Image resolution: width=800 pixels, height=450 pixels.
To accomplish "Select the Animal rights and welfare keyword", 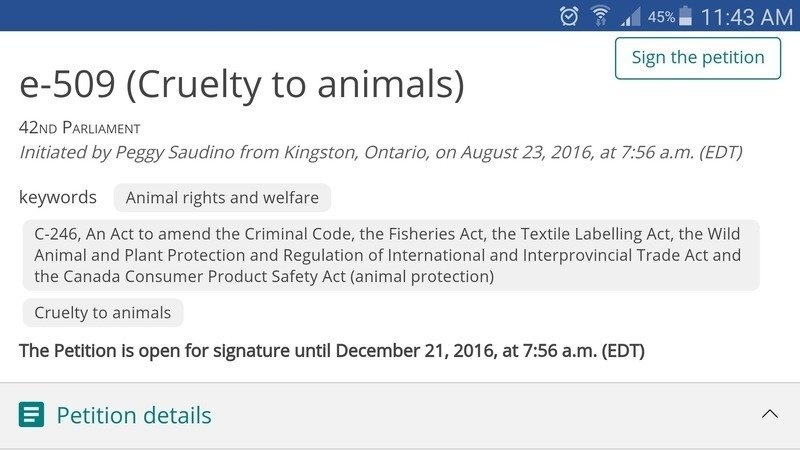I will pos(222,198).
